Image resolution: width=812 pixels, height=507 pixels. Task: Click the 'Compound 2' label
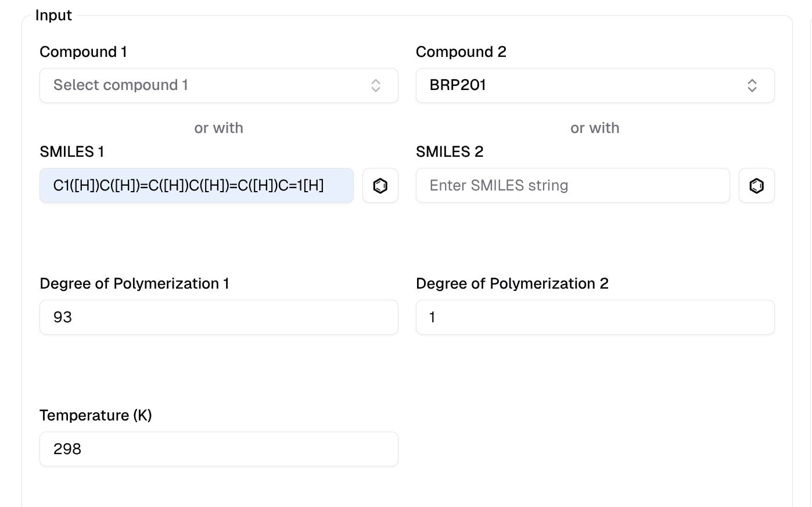(x=461, y=52)
